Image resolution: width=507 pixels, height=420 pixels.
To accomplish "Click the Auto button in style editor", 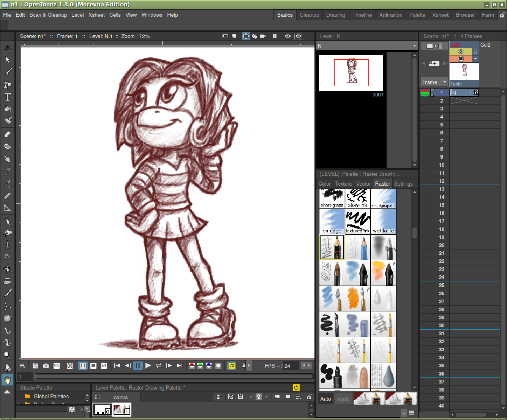I will [x=325, y=399].
